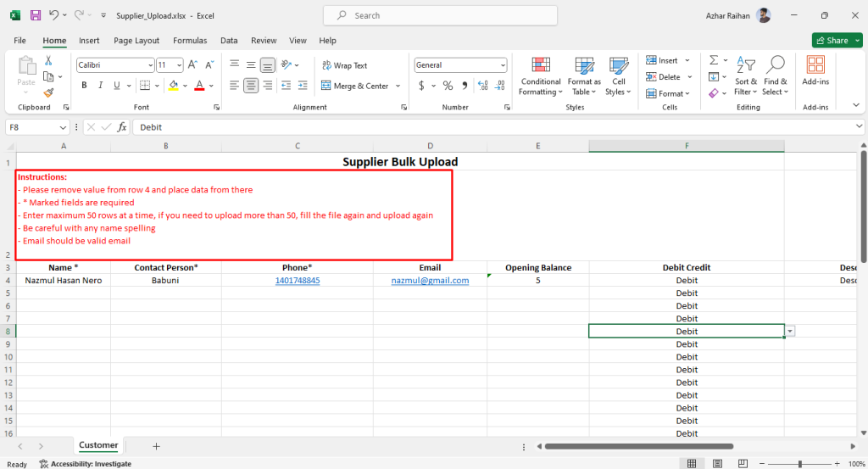Toggle Italic formatting

100,86
